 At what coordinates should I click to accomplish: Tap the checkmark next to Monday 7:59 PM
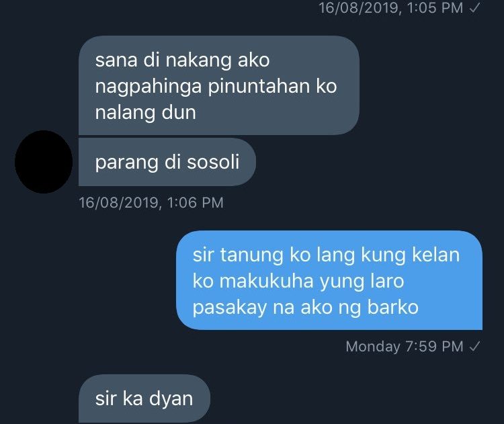point(474,347)
